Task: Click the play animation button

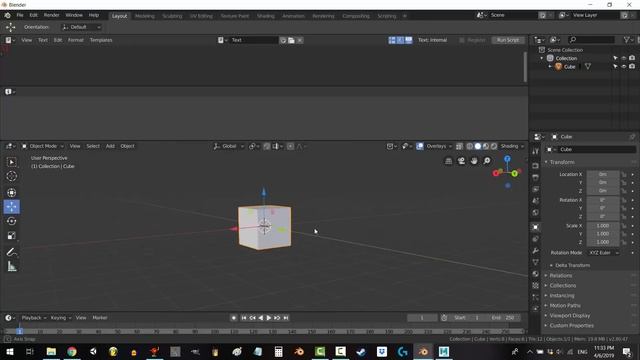Action: pyautogui.click(x=269, y=318)
